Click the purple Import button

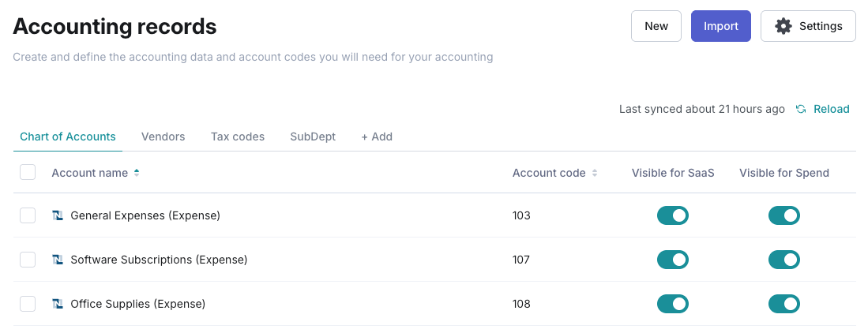(x=721, y=26)
